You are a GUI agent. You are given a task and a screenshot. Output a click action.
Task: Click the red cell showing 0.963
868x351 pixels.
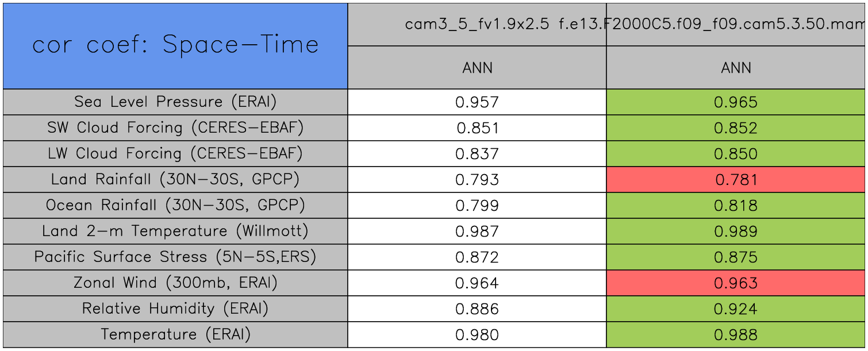click(736, 283)
